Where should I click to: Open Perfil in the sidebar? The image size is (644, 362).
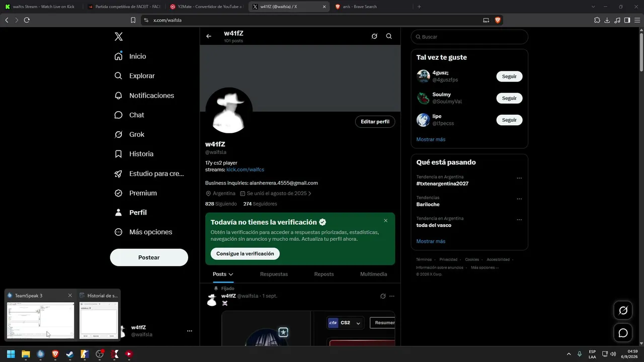point(130,213)
